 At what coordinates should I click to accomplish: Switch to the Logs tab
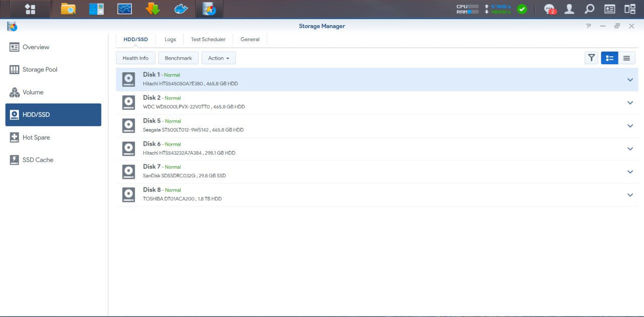pos(170,40)
